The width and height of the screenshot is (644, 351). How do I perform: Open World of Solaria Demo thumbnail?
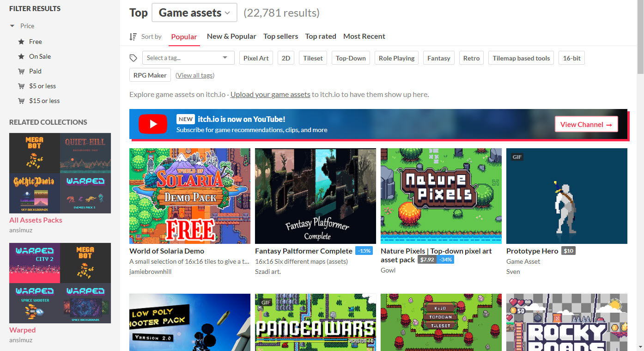pyautogui.click(x=190, y=196)
